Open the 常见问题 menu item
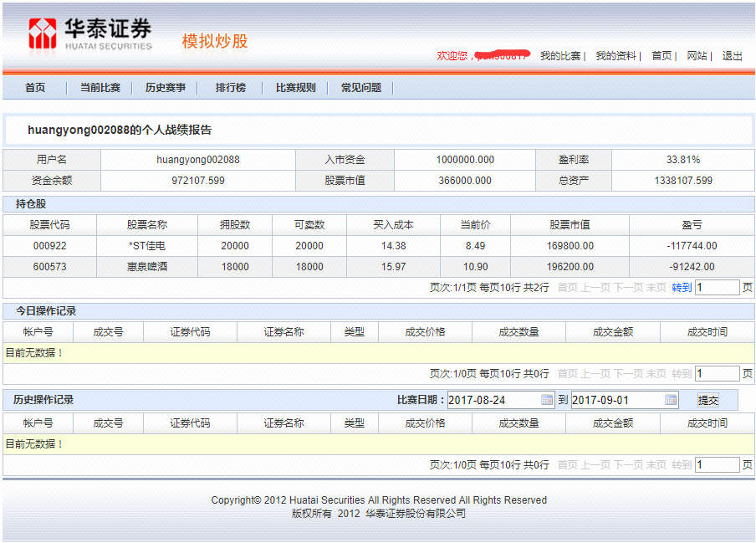This screenshot has height=543, width=756. point(361,87)
